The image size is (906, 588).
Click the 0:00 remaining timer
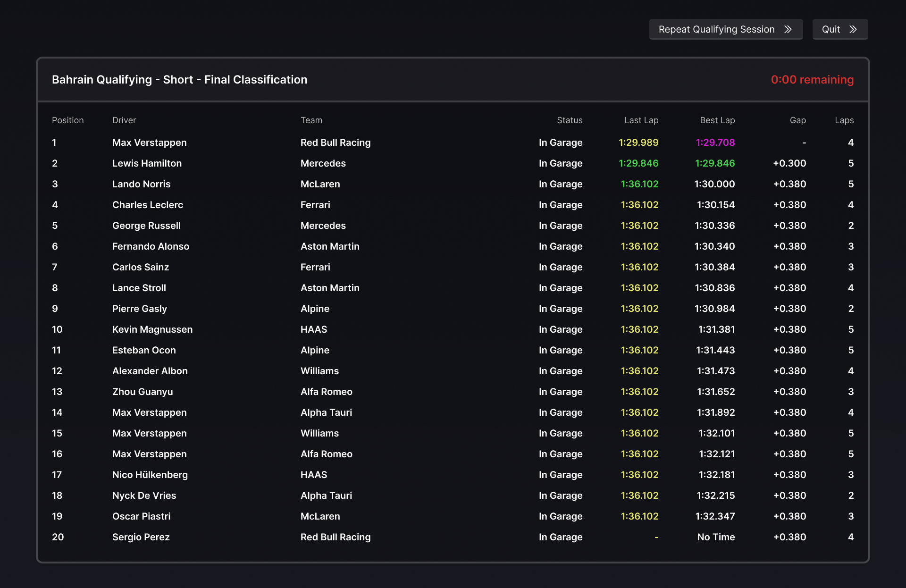click(x=812, y=80)
